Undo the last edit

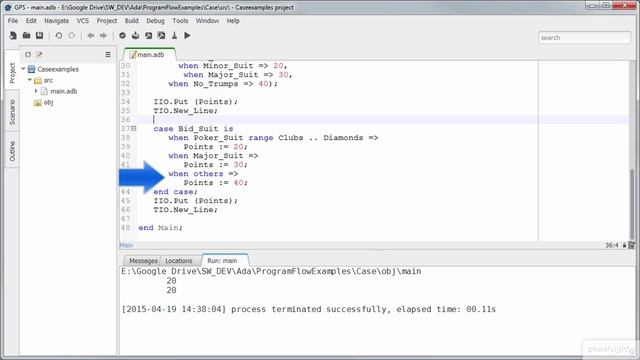point(58,36)
